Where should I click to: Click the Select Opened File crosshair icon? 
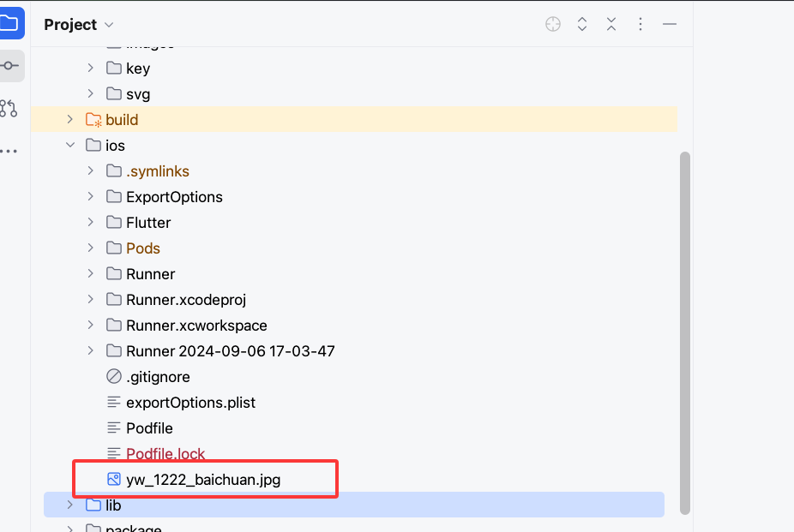point(553,25)
